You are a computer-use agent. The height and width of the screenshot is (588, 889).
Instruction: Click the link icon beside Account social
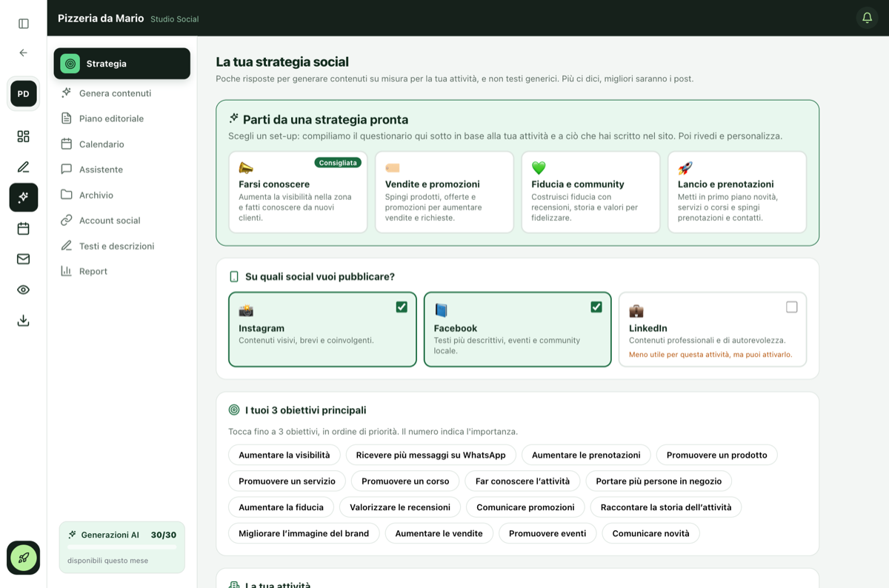tap(67, 220)
